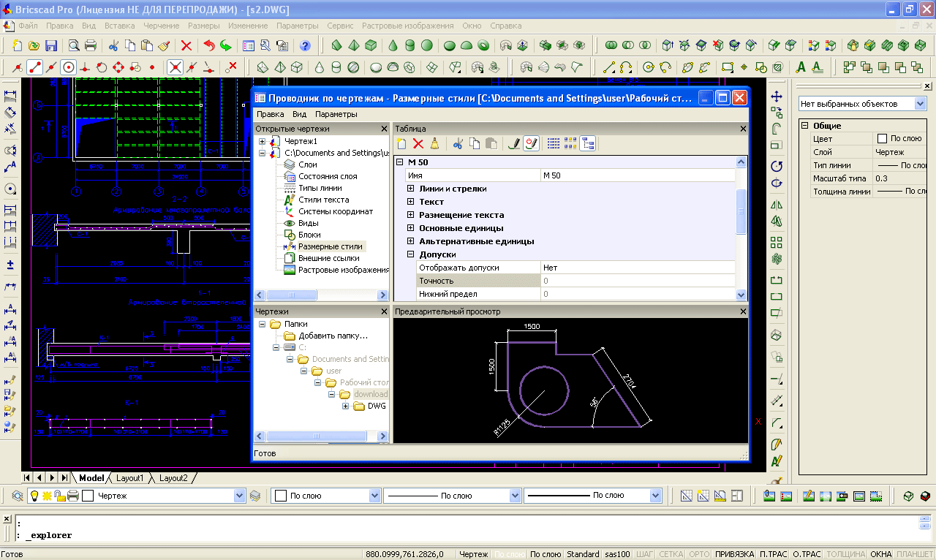Image resolution: width=936 pixels, height=560 pixels.
Task: Create new item in Таблица toolbar
Action: tap(401, 144)
